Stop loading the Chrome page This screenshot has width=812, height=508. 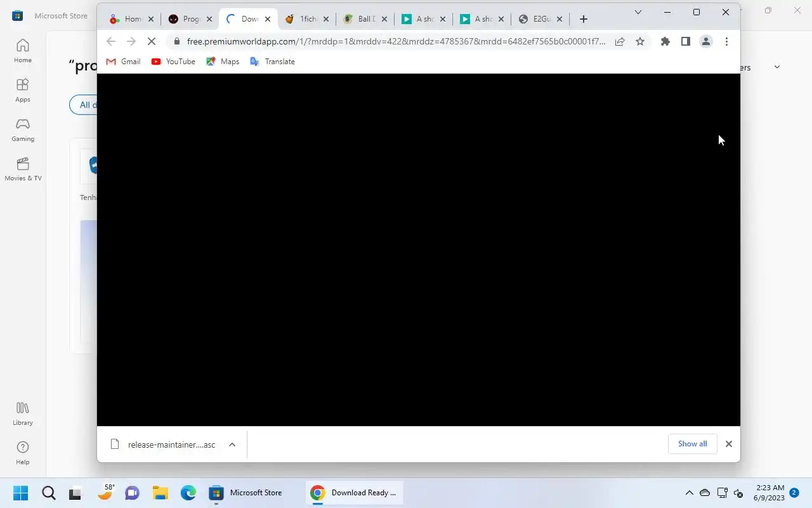(x=151, y=41)
